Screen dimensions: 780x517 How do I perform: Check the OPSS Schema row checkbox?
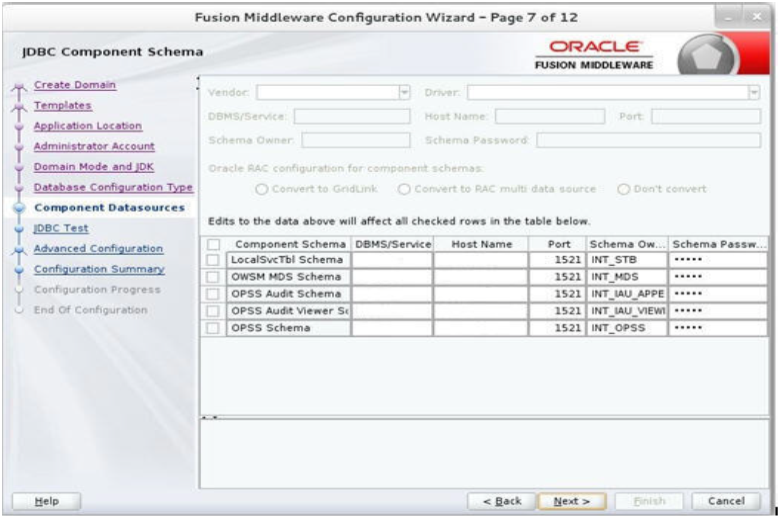tap(213, 328)
